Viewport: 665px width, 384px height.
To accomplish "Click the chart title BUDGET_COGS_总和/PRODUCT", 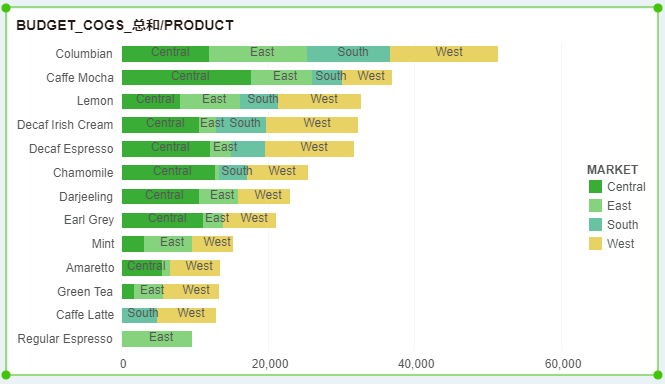I will (x=125, y=25).
